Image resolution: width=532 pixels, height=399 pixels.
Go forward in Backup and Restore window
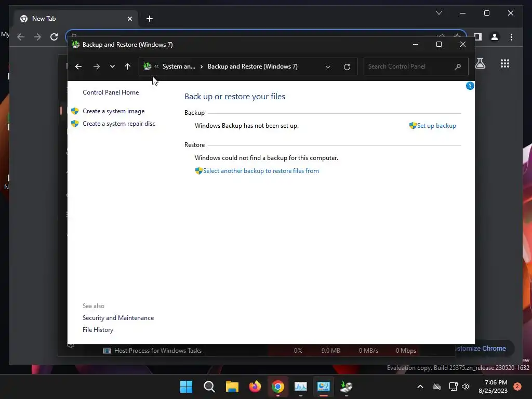[x=97, y=66]
